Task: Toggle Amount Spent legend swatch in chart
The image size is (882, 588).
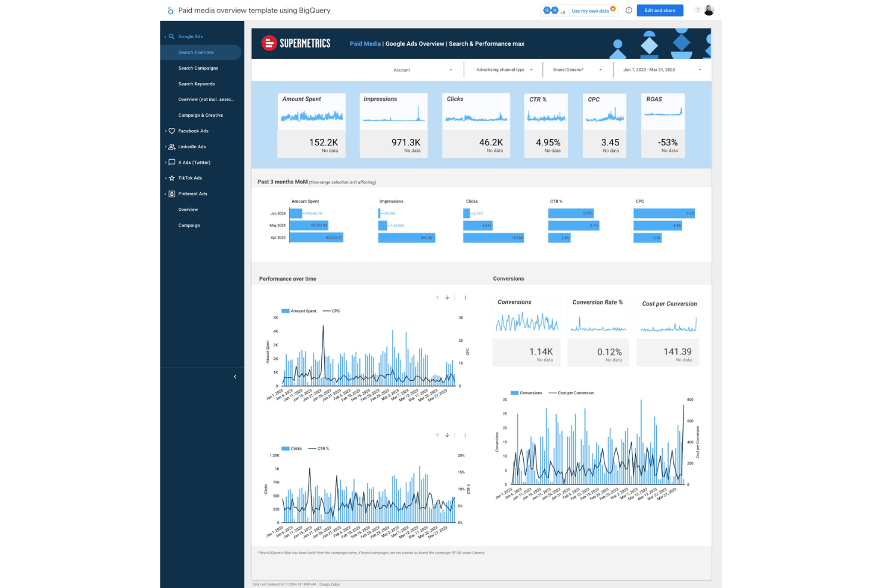Action: (285, 311)
